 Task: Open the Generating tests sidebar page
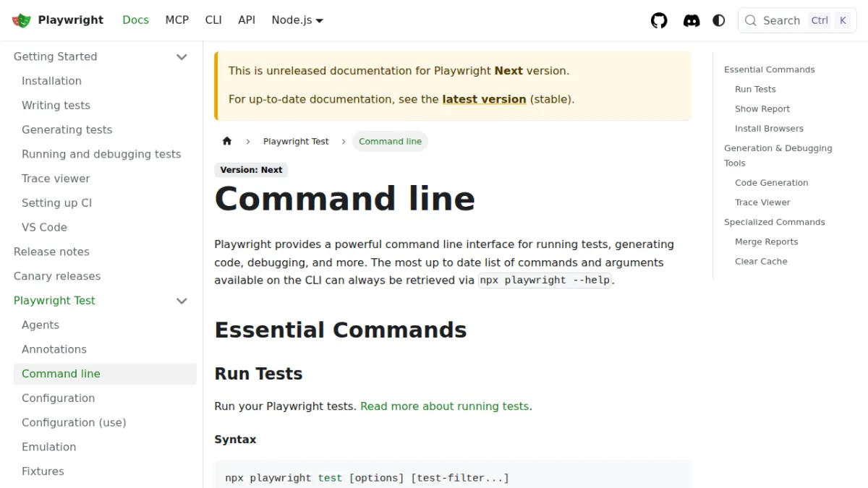click(x=67, y=130)
